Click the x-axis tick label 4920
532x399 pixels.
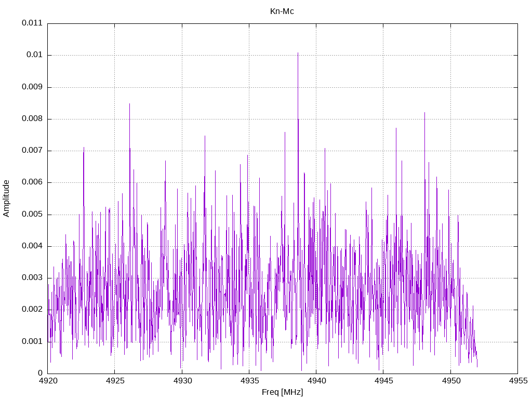pos(48,381)
